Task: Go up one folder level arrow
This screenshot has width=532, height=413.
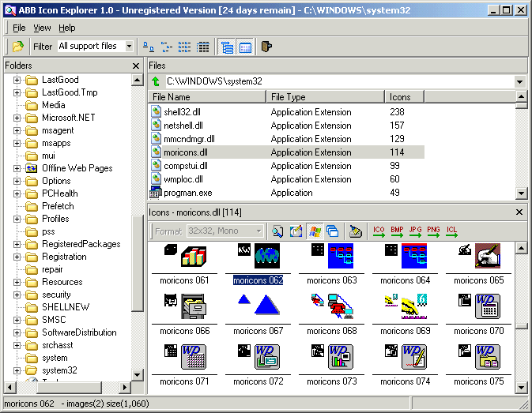Action: coord(156,81)
